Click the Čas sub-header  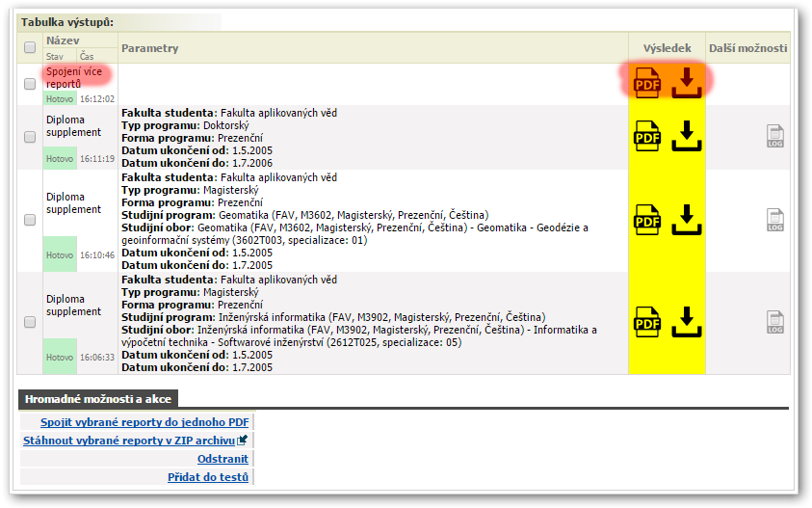tap(87, 56)
